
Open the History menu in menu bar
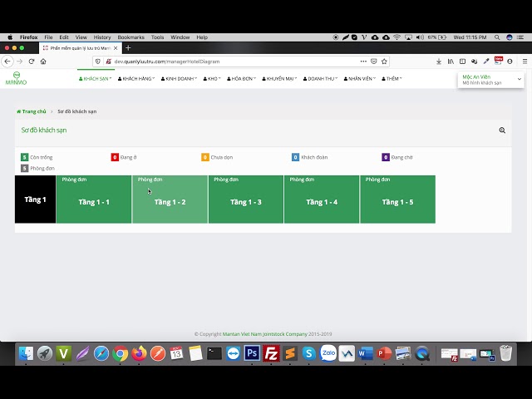tap(102, 37)
